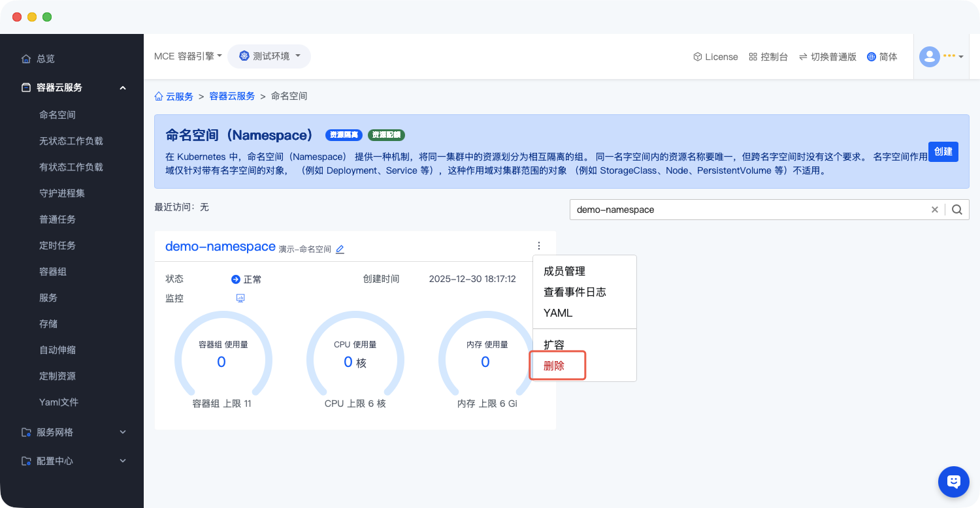
Task: Open the monitoring chart icon
Action: point(240,298)
